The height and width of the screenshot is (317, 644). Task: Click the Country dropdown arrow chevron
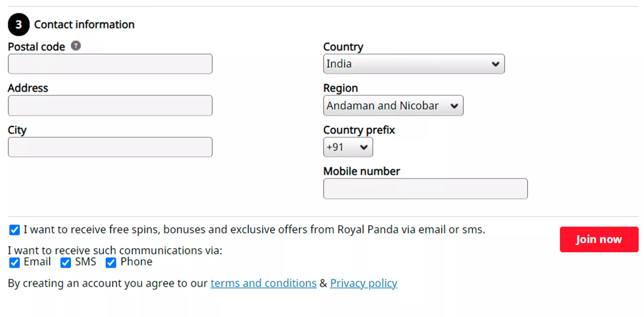(x=495, y=64)
